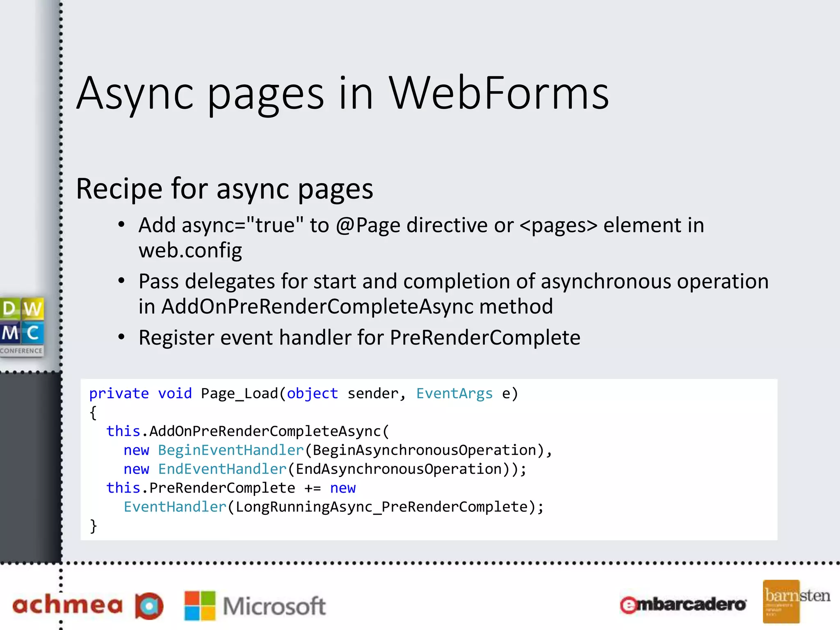This screenshot has width=840, height=630.
Task: Click the 'Async pages in WebForms' title
Action: [x=342, y=94]
